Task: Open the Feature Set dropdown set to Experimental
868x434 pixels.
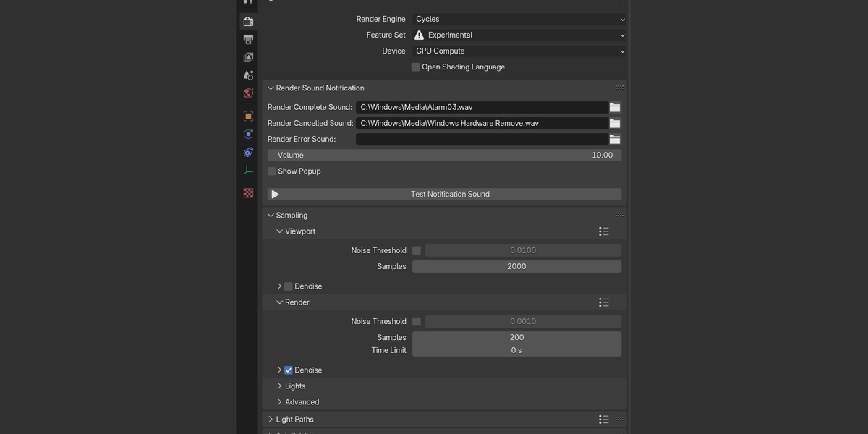Action: pyautogui.click(x=519, y=35)
